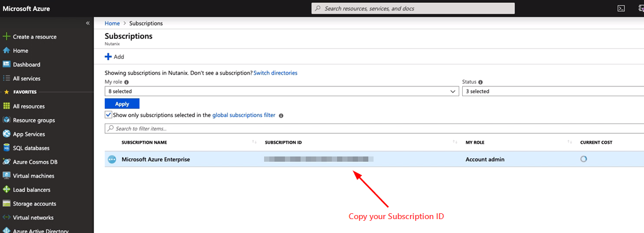Click the All resources sidebar label

[29, 106]
